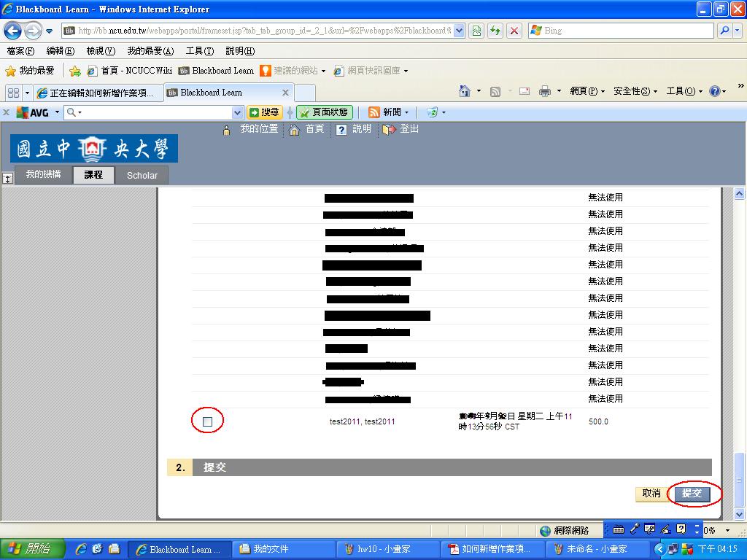Click the 提交 submit button
This screenshot has width=747, height=560.
692,494
